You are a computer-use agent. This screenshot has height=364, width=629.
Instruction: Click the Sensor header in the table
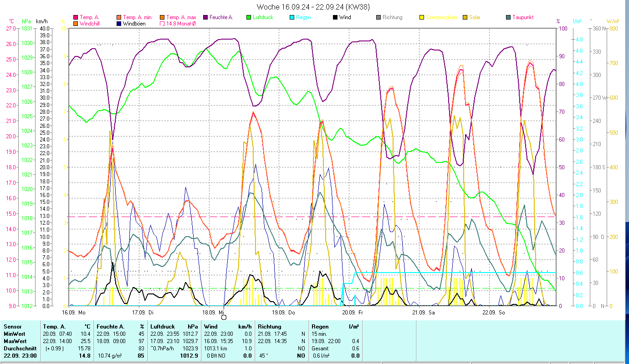(x=12, y=327)
